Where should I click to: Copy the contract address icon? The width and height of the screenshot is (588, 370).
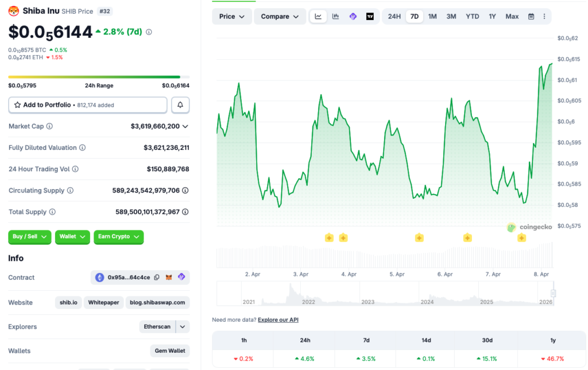pyautogui.click(x=156, y=277)
